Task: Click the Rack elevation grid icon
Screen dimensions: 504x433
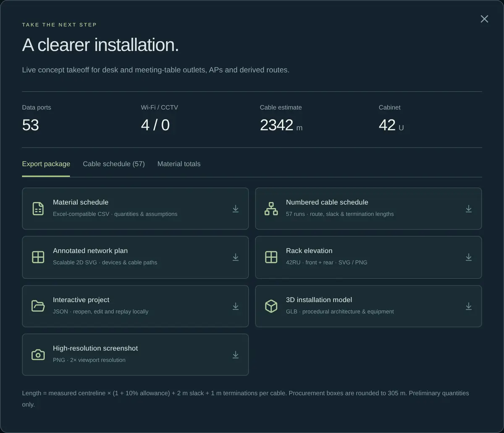Action: coord(271,257)
